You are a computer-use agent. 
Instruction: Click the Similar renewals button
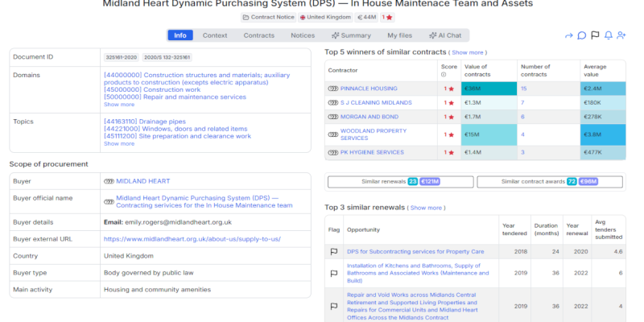click(x=400, y=182)
